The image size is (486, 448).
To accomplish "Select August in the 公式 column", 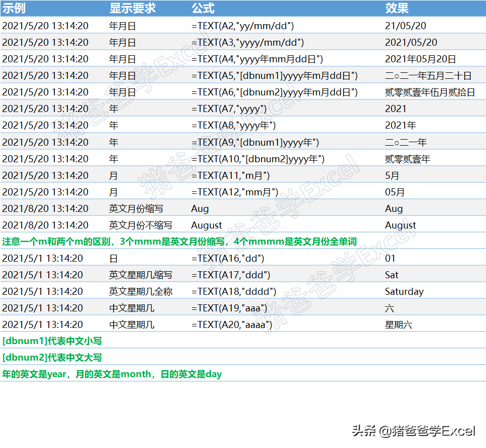I will click(x=207, y=225).
